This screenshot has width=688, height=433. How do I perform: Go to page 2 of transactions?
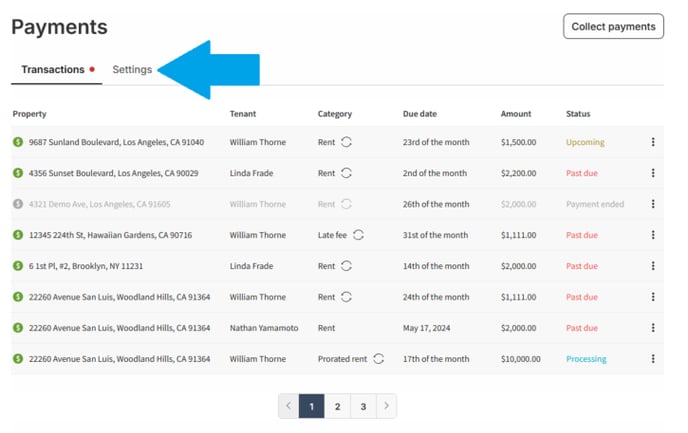[337, 406]
